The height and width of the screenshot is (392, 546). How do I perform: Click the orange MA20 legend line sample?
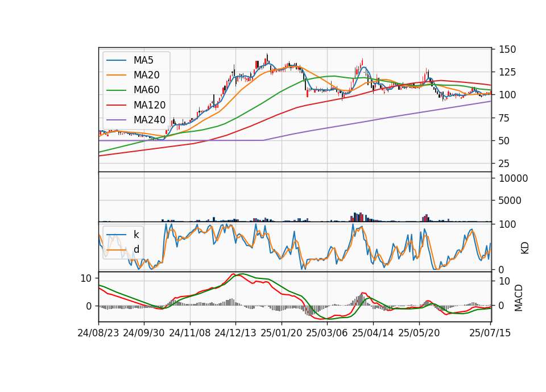(116, 75)
